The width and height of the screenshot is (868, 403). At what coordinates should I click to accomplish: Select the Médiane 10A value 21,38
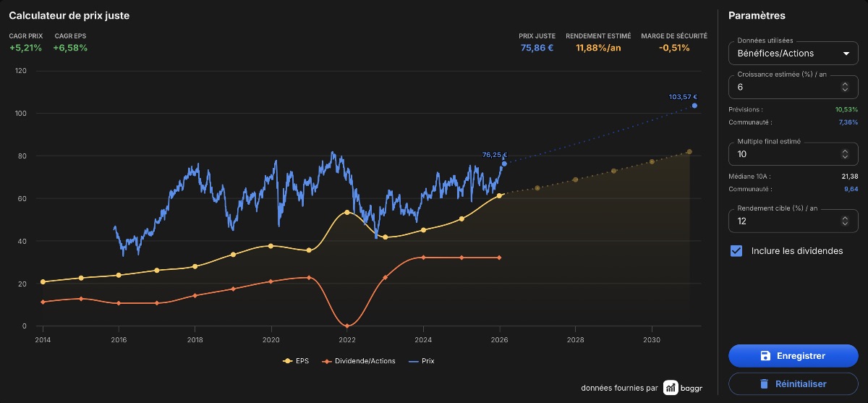(x=848, y=177)
